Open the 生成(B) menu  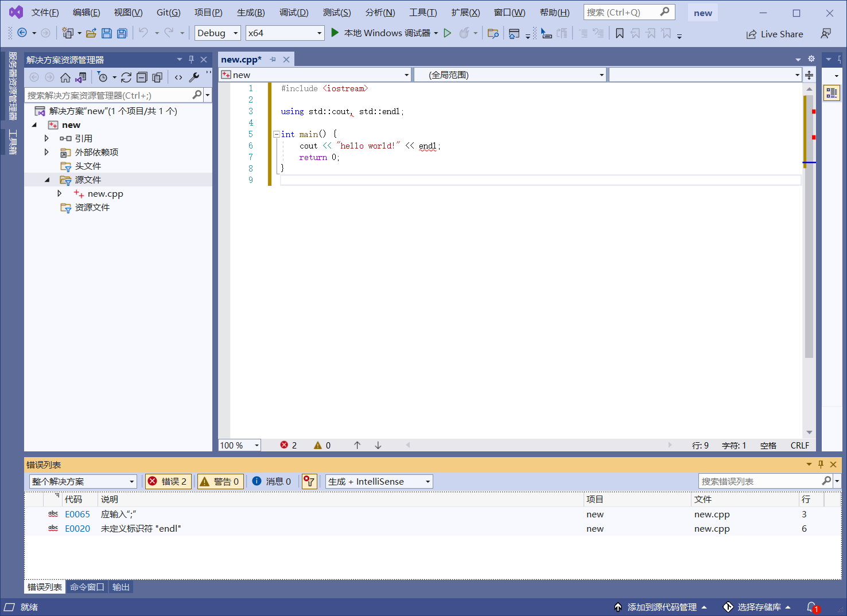pos(251,13)
